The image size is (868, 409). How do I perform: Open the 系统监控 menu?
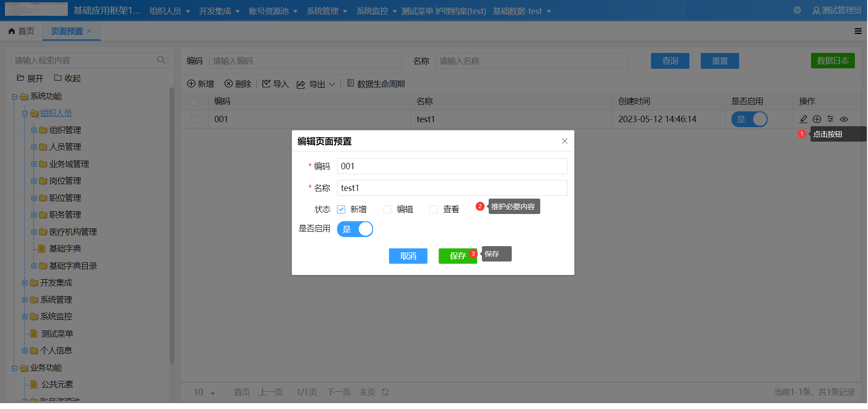point(373,11)
